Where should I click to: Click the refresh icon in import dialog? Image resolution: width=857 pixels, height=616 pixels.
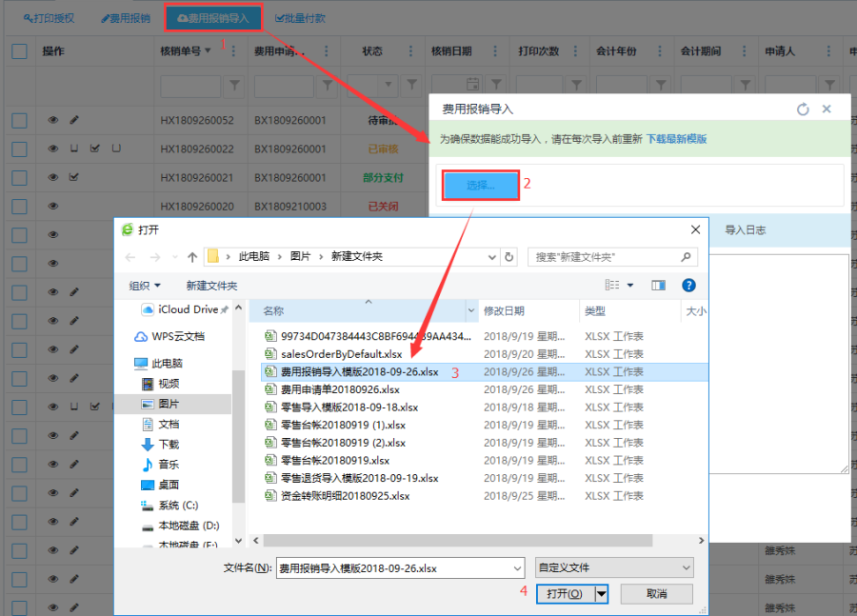(804, 109)
